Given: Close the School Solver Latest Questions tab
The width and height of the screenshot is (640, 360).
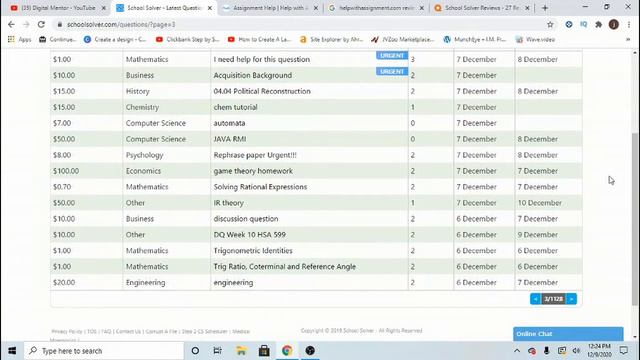Looking at the screenshot, I should (210, 8).
